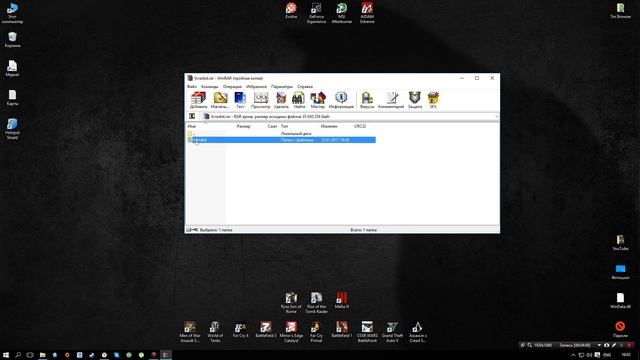640x360 pixels.
Task: Click the STAR WARS Battlefront shortcut
Action: (367, 332)
